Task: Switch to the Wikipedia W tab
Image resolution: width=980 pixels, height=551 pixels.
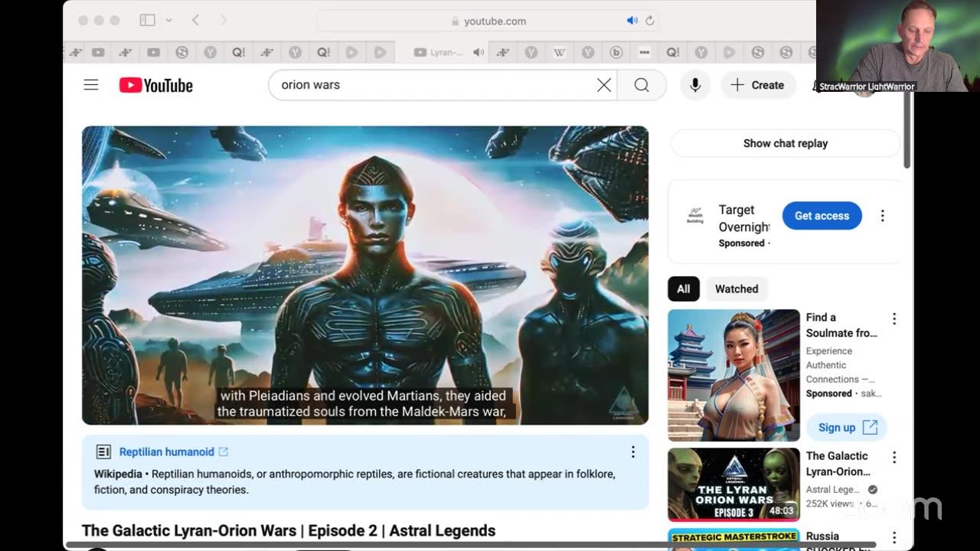Action: pyautogui.click(x=560, y=52)
